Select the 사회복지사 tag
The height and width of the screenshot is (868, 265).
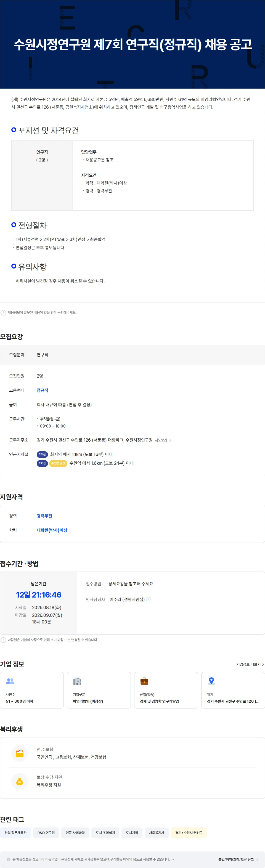tap(157, 833)
